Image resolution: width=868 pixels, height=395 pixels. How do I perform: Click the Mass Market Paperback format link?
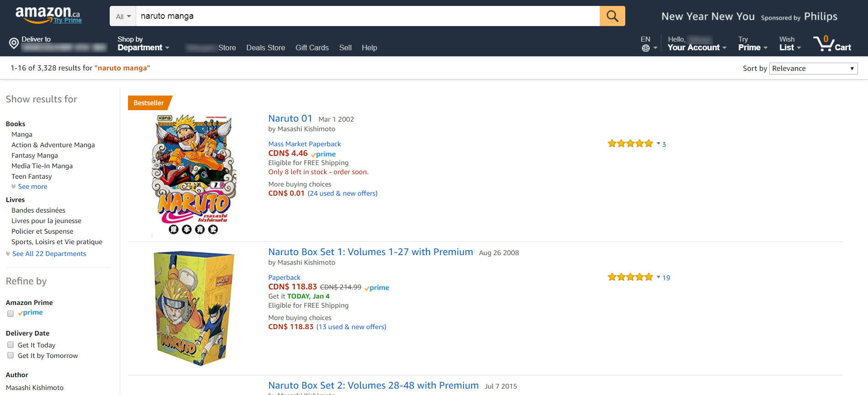pos(304,144)
